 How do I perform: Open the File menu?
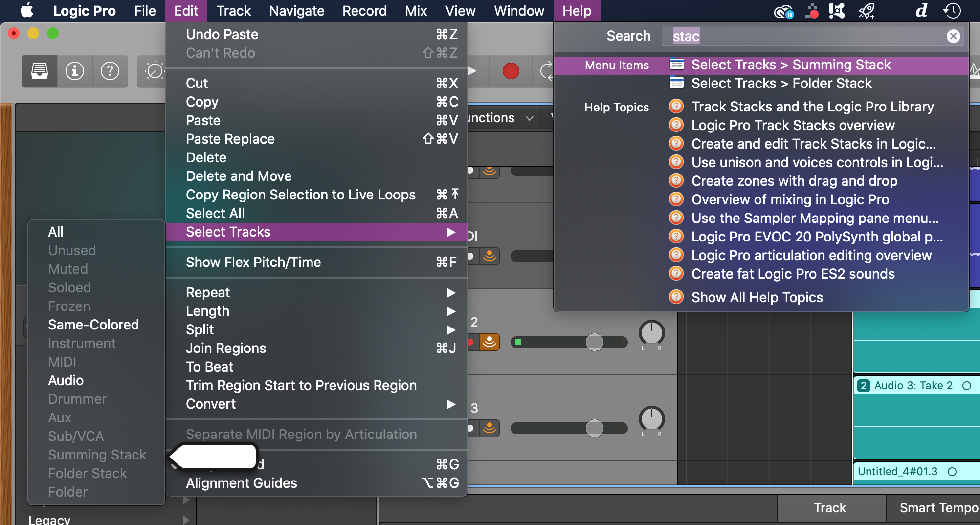point(145,11)
